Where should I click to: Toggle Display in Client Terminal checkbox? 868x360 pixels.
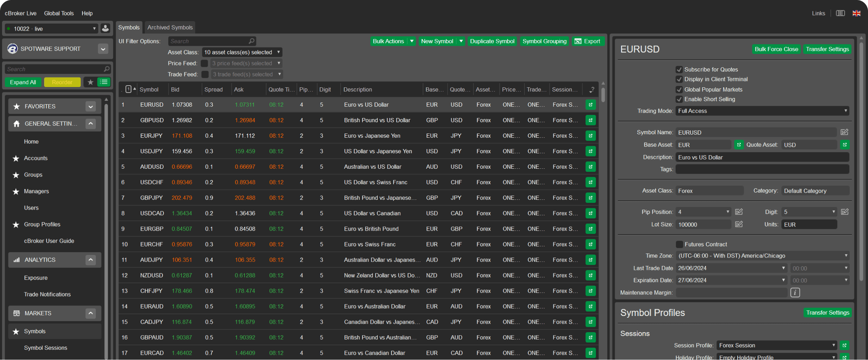click(x=679, y=80)
